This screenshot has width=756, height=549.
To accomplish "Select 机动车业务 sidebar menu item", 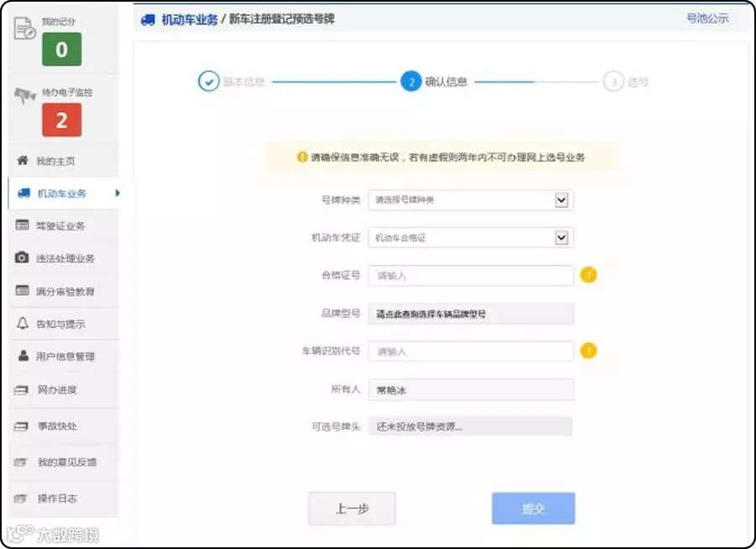I will pos(64,193).
